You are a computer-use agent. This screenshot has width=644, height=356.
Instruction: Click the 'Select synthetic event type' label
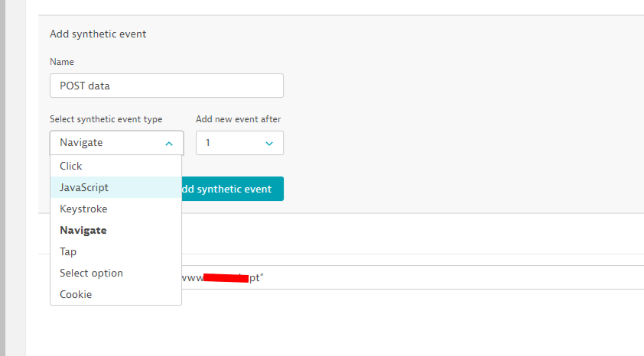coord(106,119)
